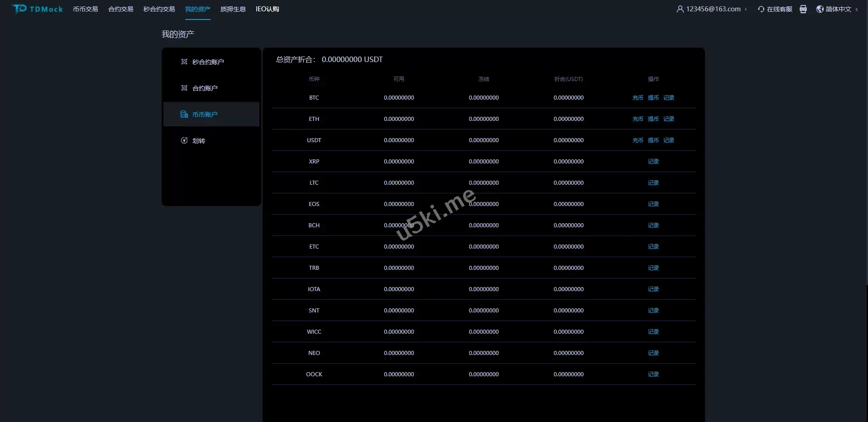View 记录 records for XRP
Screen dimensions: 868x422
click(653, 162)
